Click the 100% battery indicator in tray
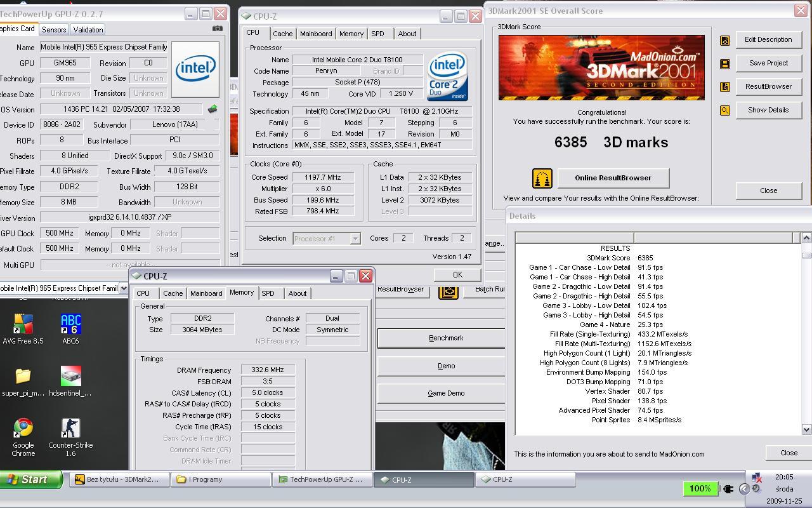The height and width of the screenshot is (508, 812). pyautogui.click(x=700, y=488)
